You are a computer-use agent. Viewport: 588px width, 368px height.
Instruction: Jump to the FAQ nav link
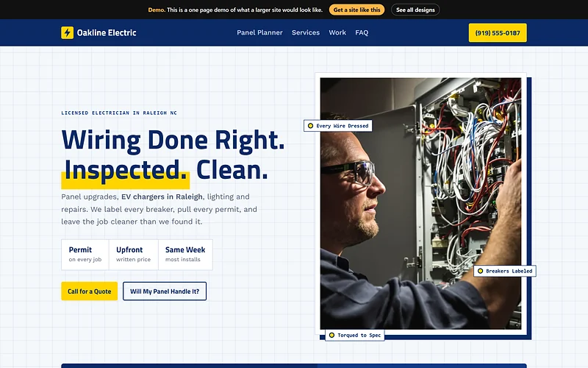tap(362, 32)
